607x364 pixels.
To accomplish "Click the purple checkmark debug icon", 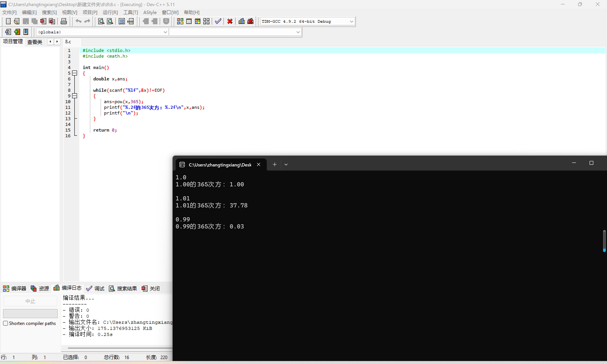I will pyautogui.click(x=218, y=21).
